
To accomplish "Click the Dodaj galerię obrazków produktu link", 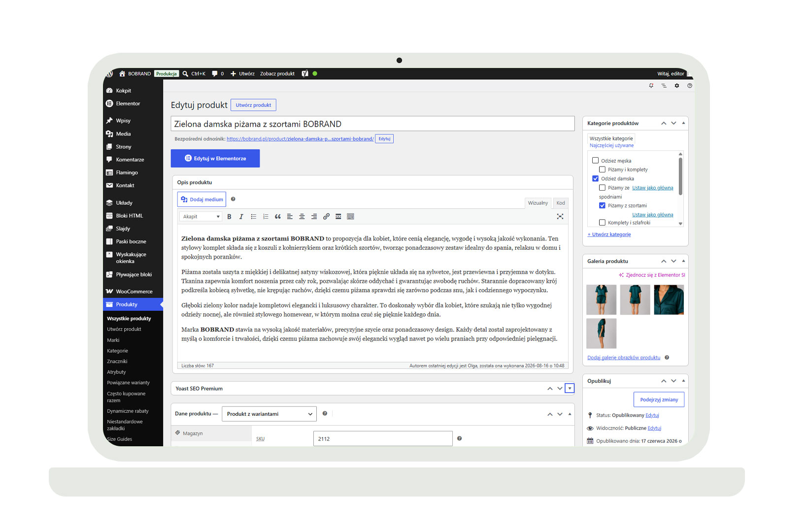I will (x=624, y=358).
